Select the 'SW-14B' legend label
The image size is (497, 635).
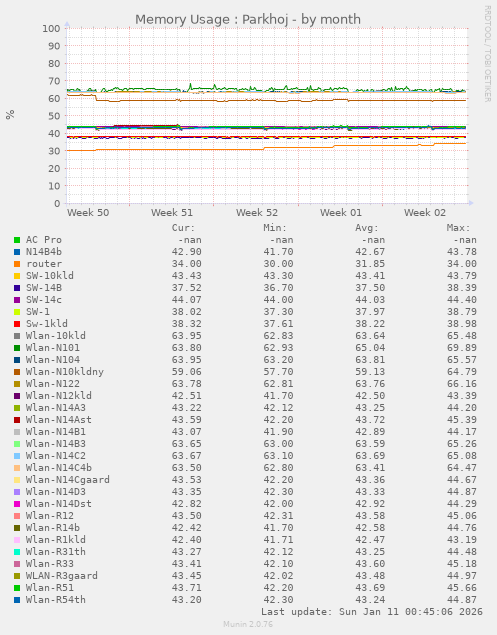coord(44,288)
